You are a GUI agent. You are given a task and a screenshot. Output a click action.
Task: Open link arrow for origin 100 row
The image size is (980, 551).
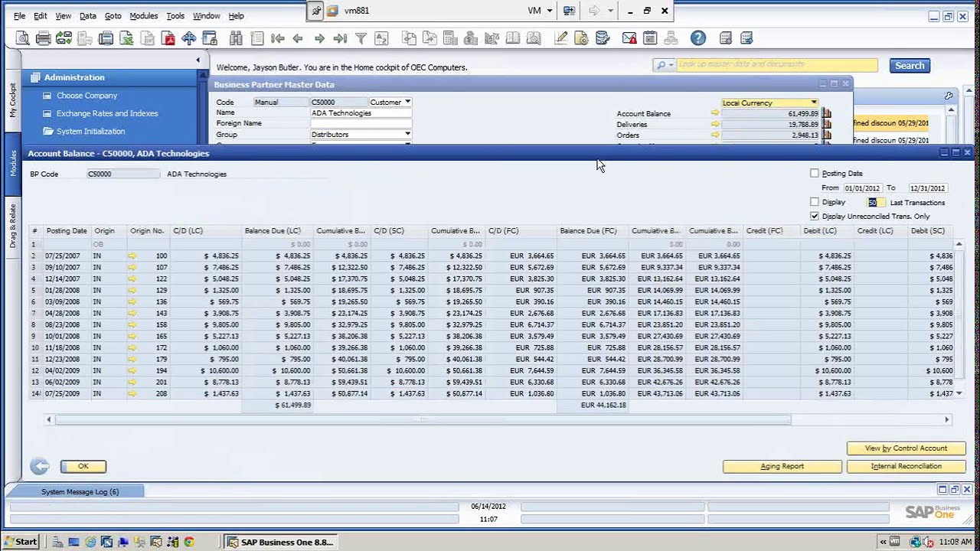(132, 256)
